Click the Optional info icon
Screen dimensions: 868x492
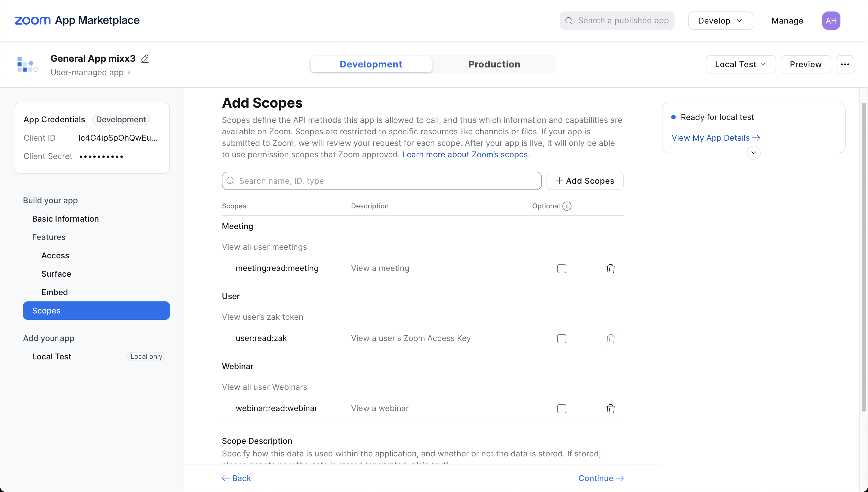pos(567,206)
